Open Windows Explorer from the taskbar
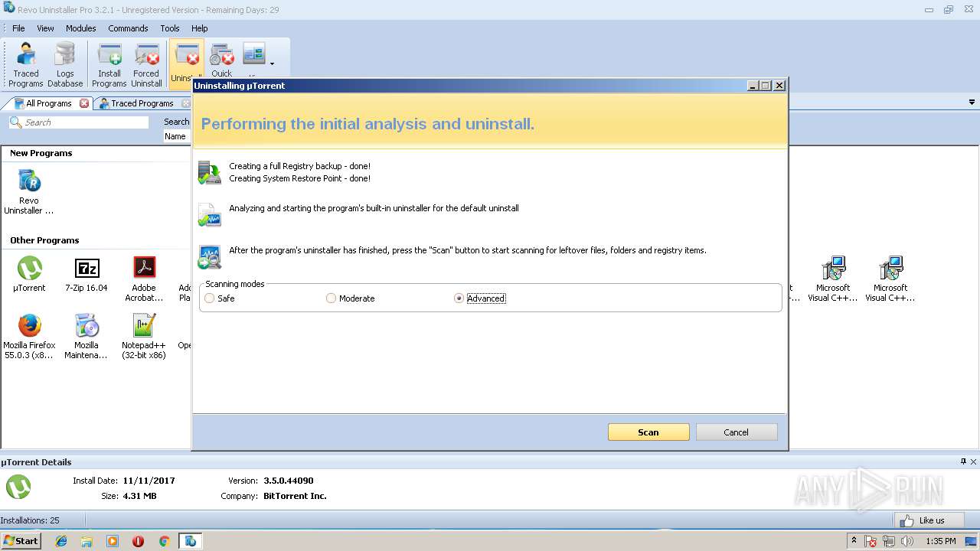 [x=87, y=541]
